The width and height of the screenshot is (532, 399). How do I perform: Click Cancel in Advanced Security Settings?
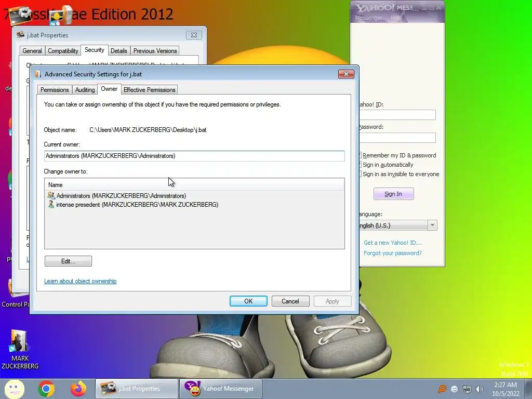[290, 301]
